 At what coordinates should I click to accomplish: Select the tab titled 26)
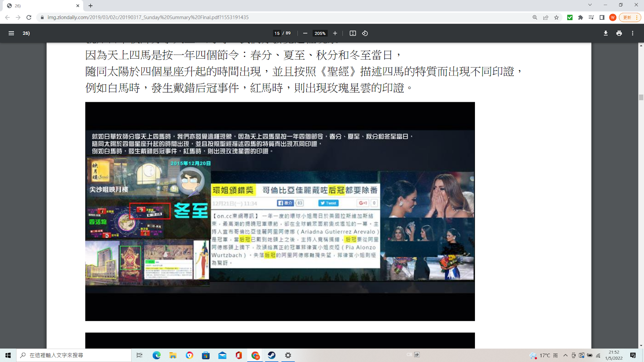[42, 6]
